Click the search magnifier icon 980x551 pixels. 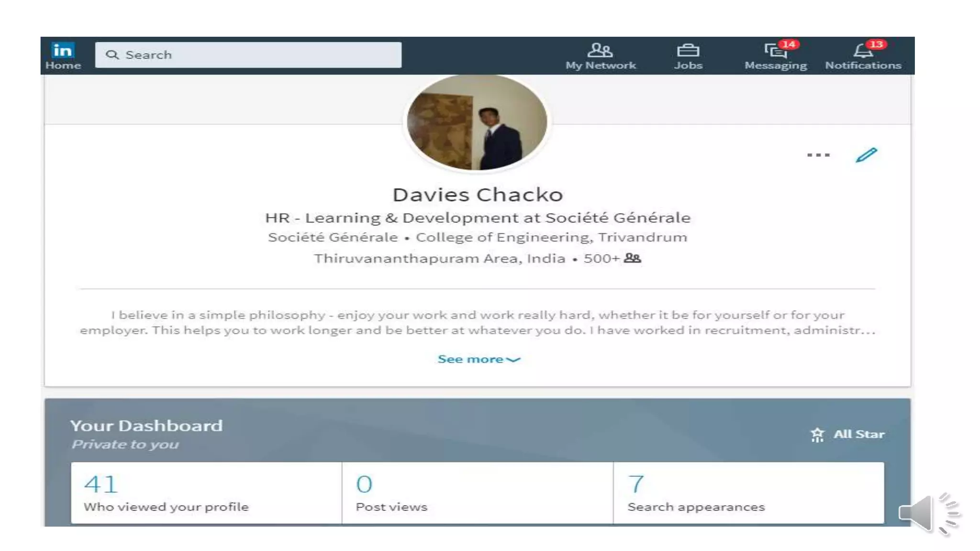[112, 55]
